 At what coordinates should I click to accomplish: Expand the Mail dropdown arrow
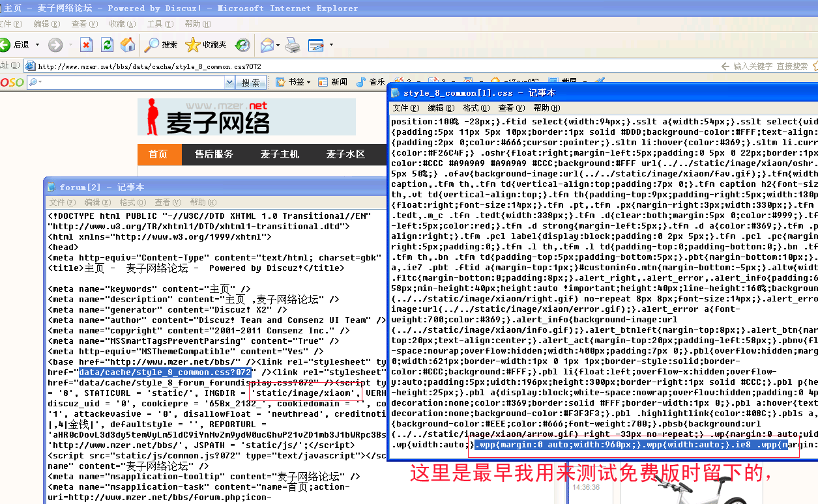pyautogui.click(x=278, y=45)
